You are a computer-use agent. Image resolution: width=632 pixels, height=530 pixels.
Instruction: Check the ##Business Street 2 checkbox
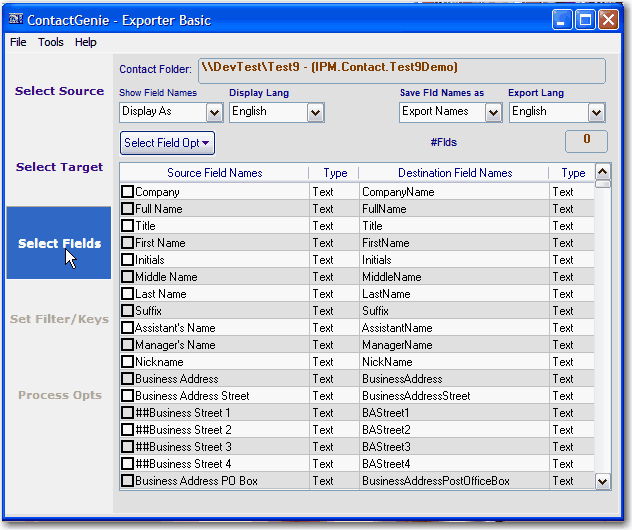(x=128, y=429)
